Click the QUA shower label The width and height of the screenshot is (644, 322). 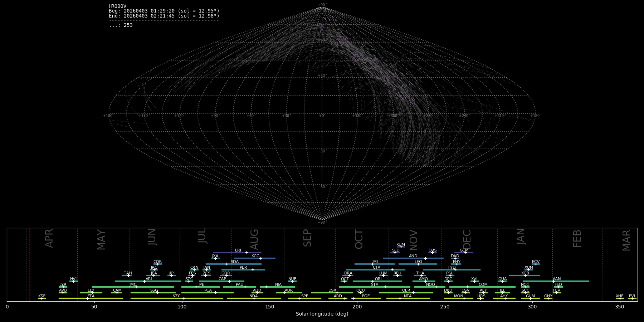502,279
